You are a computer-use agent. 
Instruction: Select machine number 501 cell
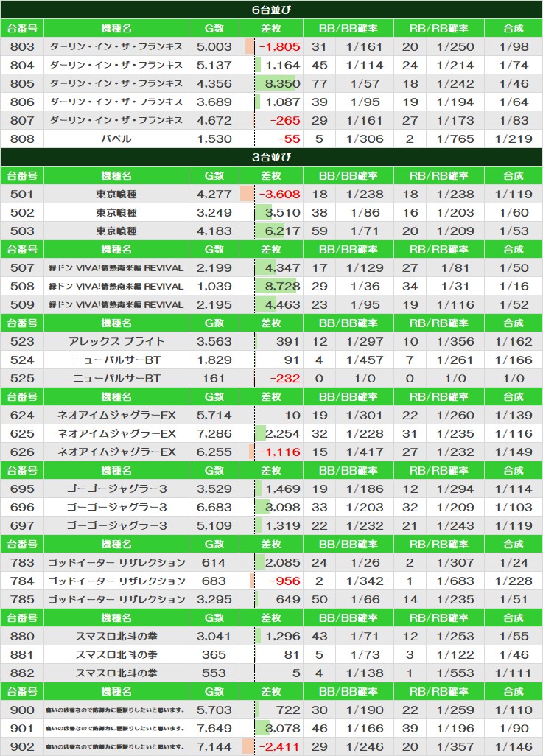click(x=22, y=195)
